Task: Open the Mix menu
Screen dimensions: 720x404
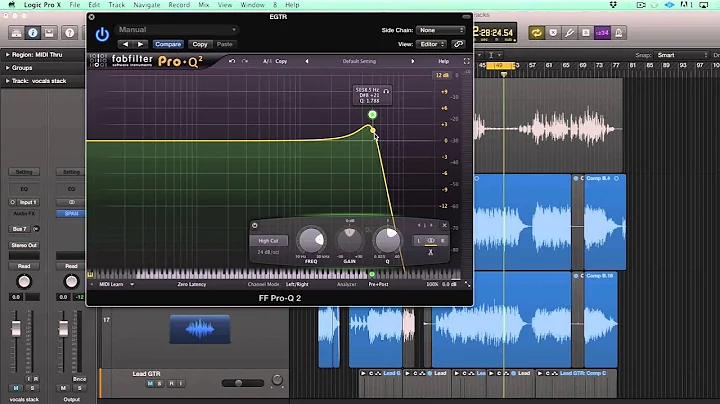Action: 203,5
